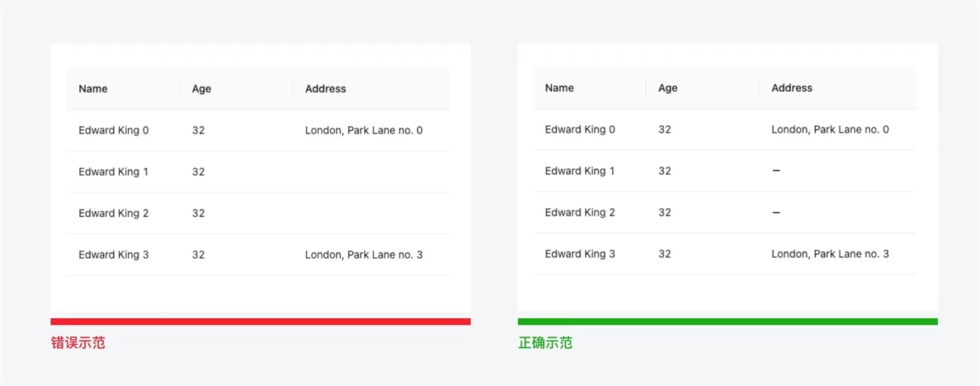Click age 32 for left Edward King 2

point(198,213)
